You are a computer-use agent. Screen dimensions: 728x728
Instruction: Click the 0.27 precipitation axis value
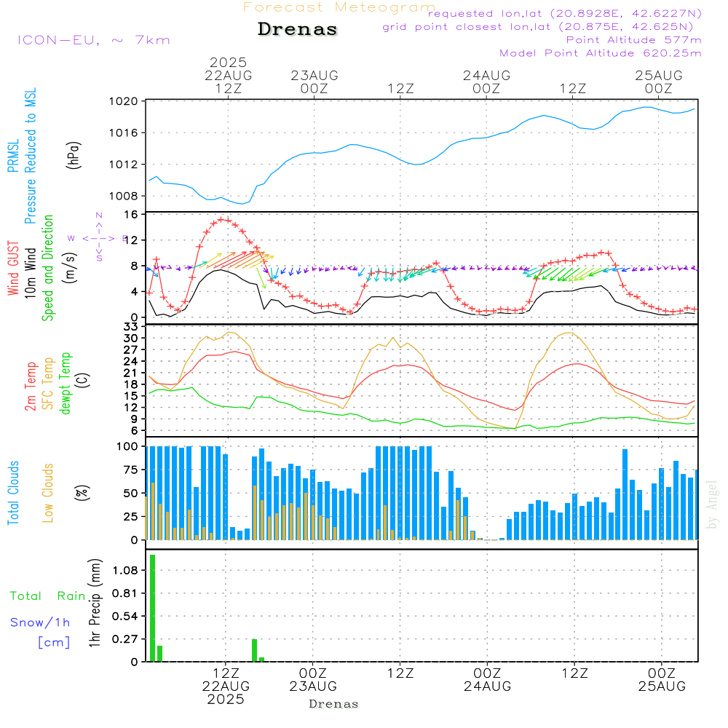click(125, 639)
